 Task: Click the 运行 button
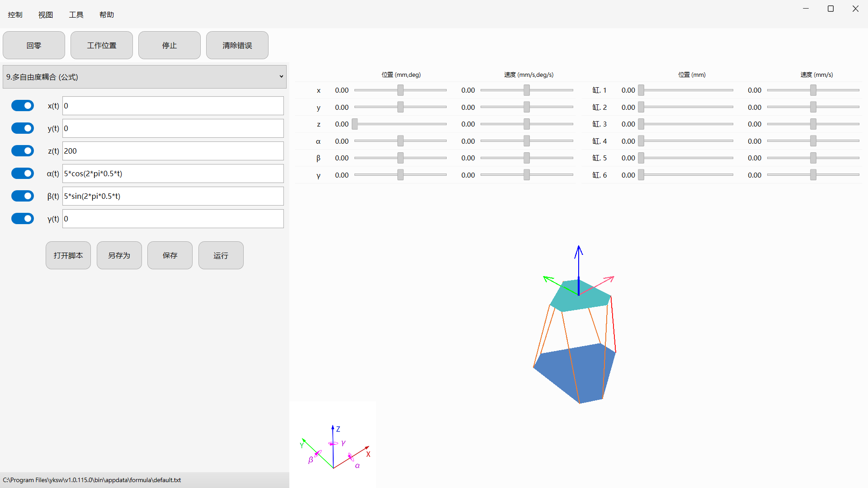point(221,255)
